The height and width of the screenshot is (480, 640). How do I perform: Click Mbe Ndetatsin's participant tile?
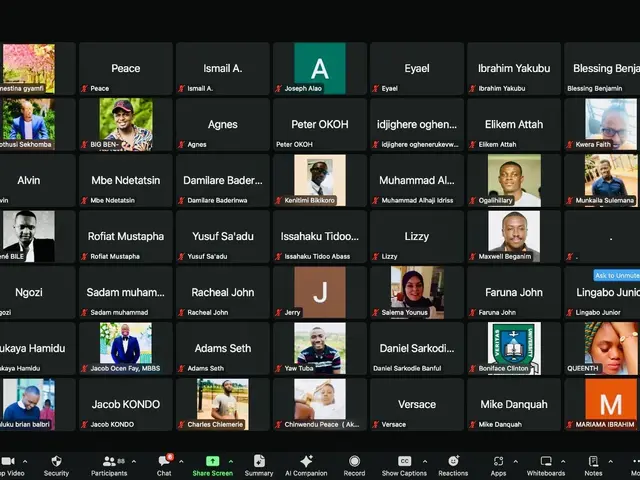pyautogui.click(x=126, y=180)
